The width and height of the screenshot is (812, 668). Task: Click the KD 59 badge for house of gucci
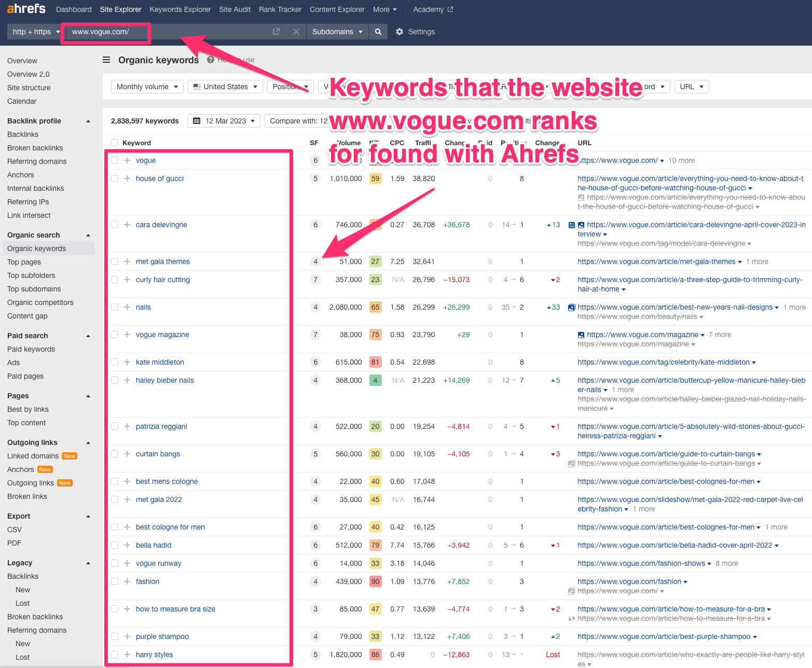[375, 178]
